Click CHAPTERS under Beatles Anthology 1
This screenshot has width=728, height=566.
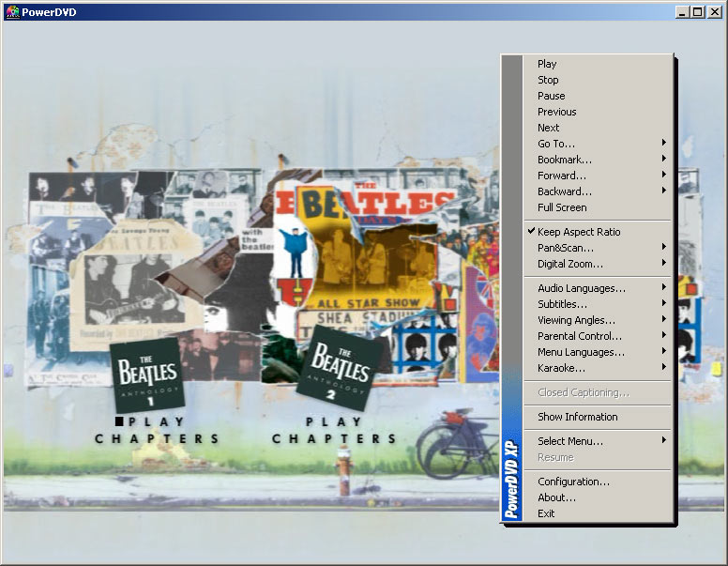pyautogui.click(x=157, y=438)
